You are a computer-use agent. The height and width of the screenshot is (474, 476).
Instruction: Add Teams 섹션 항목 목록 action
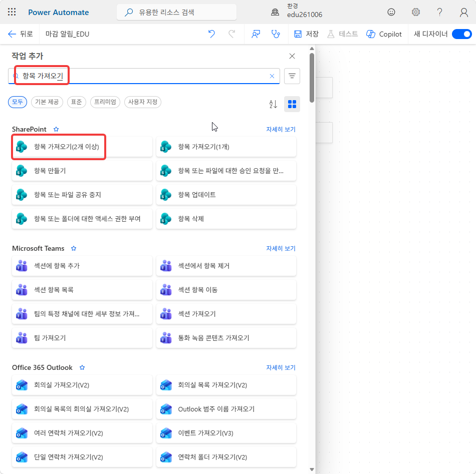coord(82,290)
